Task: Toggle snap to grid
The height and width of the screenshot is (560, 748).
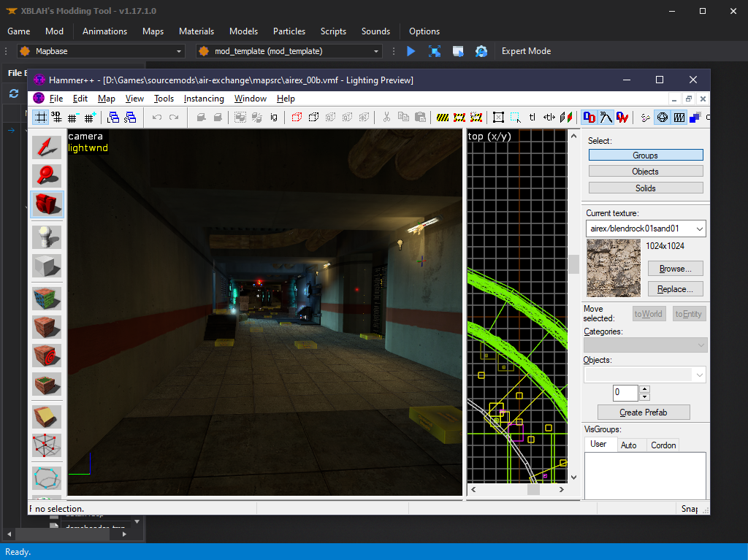Action: click(x=40, y=117)
